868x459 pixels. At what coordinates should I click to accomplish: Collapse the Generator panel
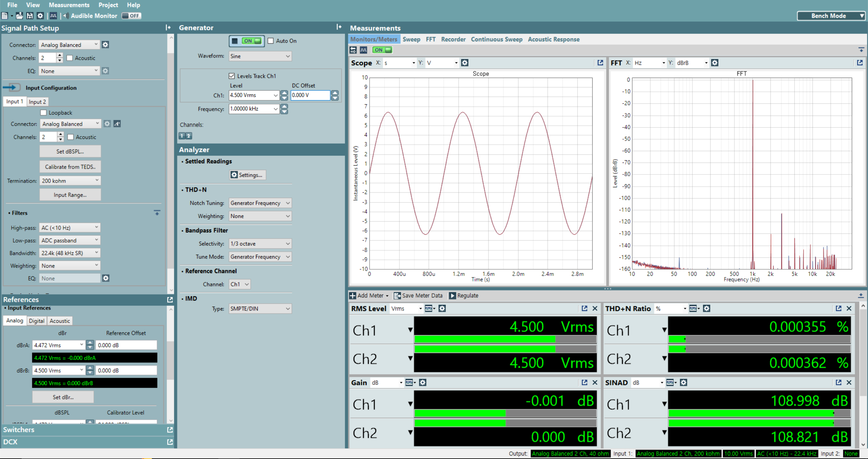point(339,27)
